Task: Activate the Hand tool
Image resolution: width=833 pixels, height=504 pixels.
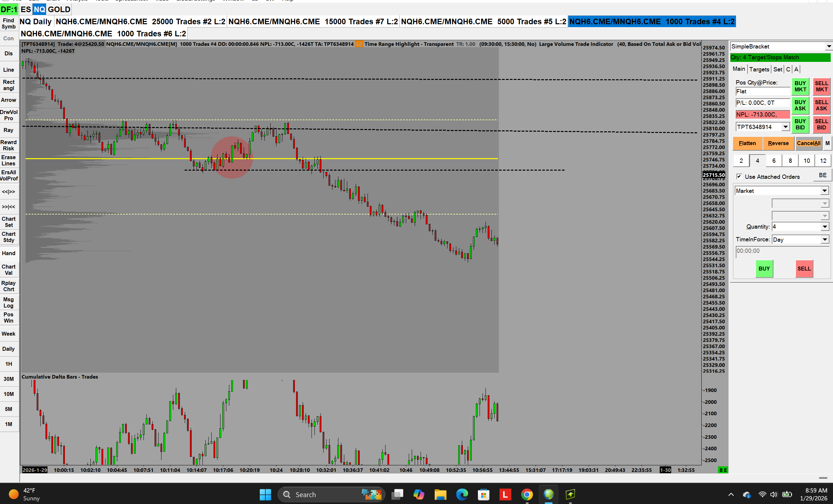Action: click(x=9, y=253)
